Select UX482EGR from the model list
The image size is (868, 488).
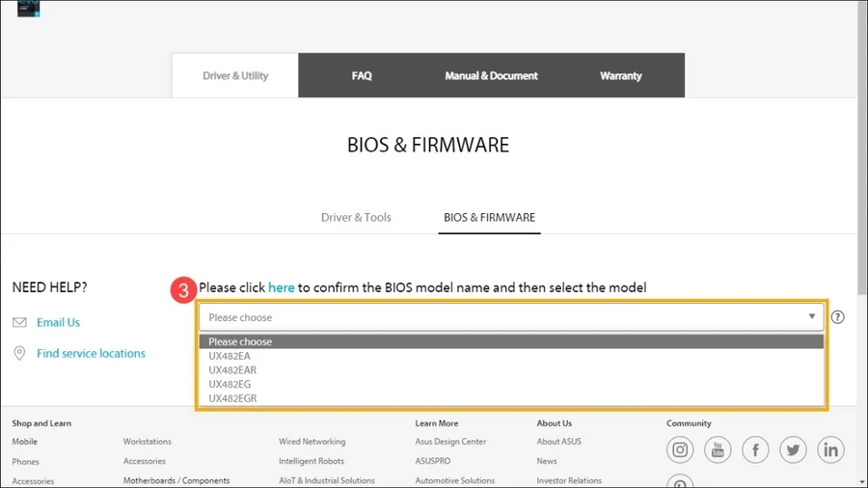pyautogui.click(x=511, y=397)
